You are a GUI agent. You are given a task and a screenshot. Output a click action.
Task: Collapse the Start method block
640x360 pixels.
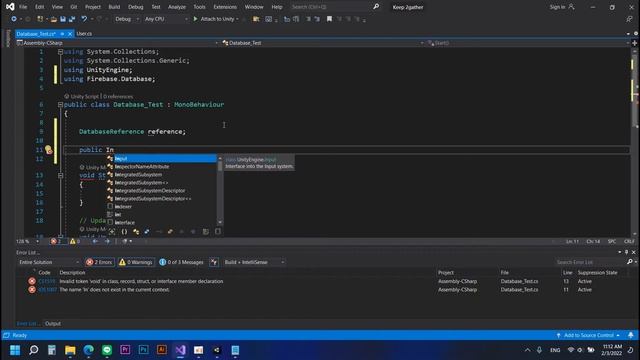coord(60,176)
